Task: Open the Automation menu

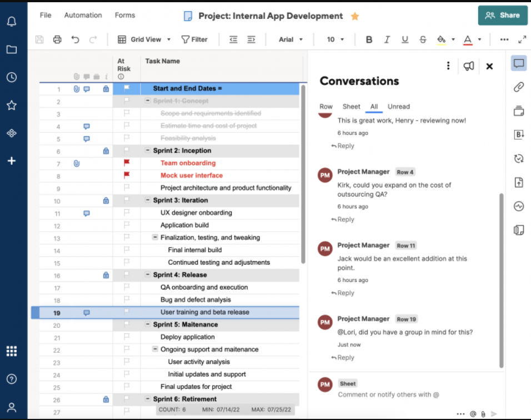Action: click(83, 15)
